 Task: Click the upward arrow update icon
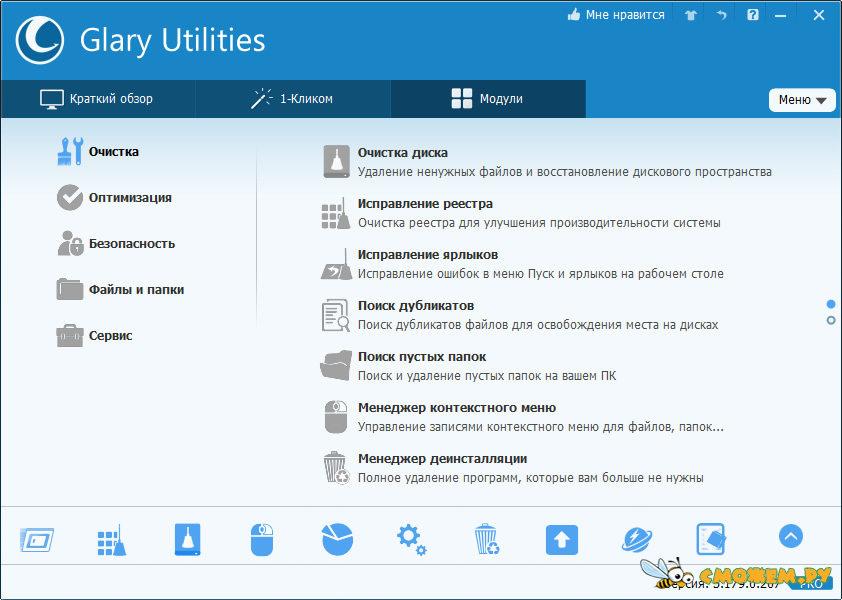(x=562, y=539)
